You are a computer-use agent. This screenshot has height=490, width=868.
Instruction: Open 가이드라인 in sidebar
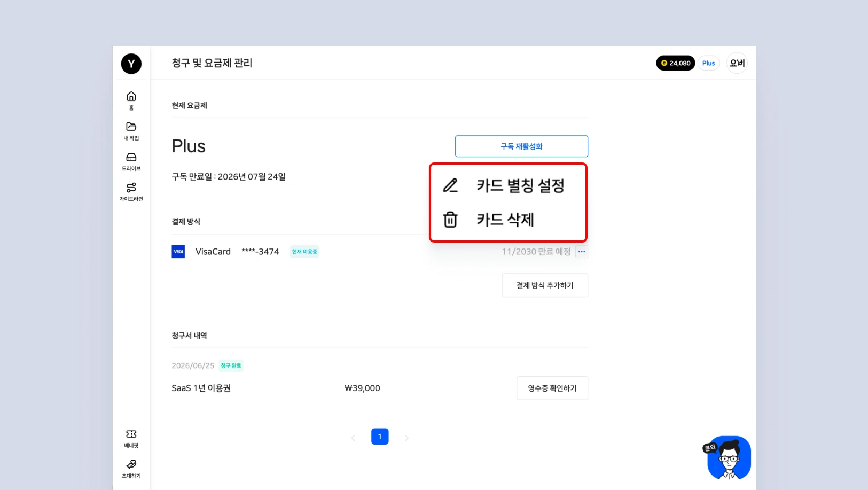tap(131, 192)
